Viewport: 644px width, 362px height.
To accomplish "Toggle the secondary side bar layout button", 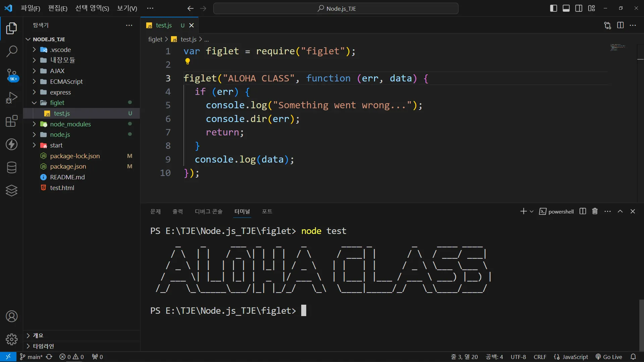I will point(579,8).
